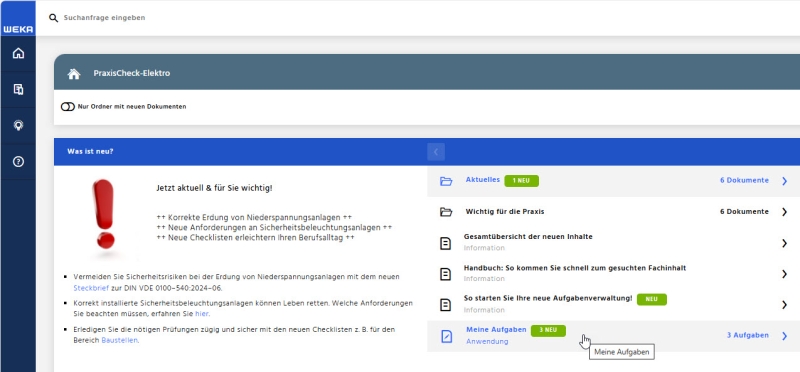Image resolution: width=800 pixels, height=372 pixels.
Task: Expand Wichtig für die Praxis chevron
Action: point(784,212)
